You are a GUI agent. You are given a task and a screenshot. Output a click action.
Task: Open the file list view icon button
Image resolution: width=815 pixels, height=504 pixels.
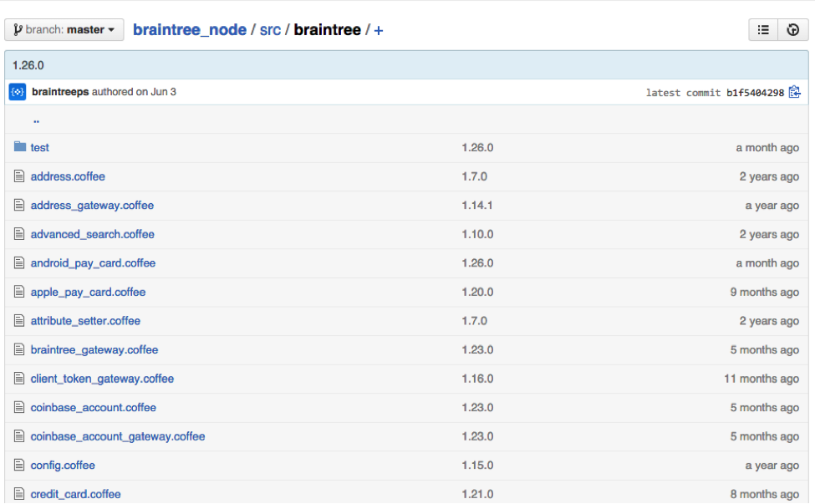763,29
